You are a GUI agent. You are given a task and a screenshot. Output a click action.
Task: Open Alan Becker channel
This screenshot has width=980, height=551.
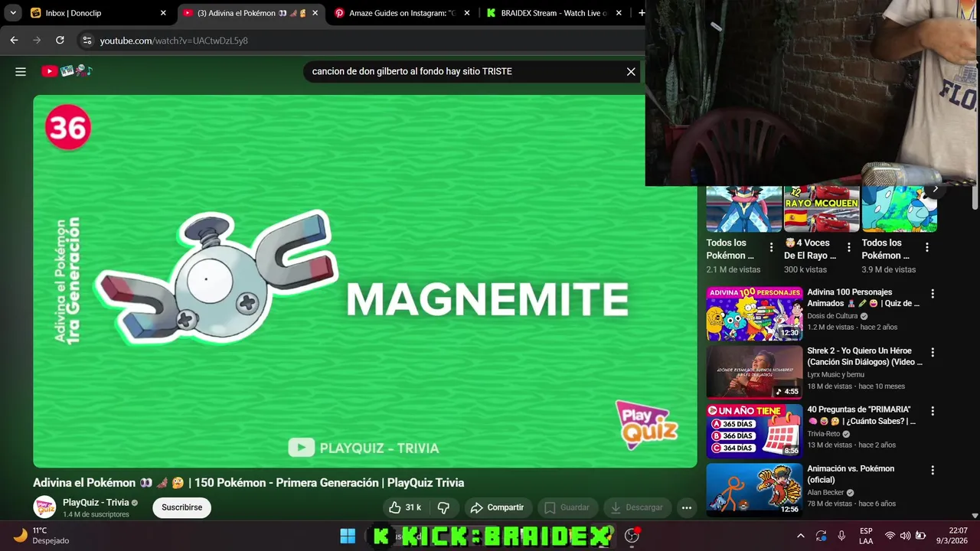point(825,493)
